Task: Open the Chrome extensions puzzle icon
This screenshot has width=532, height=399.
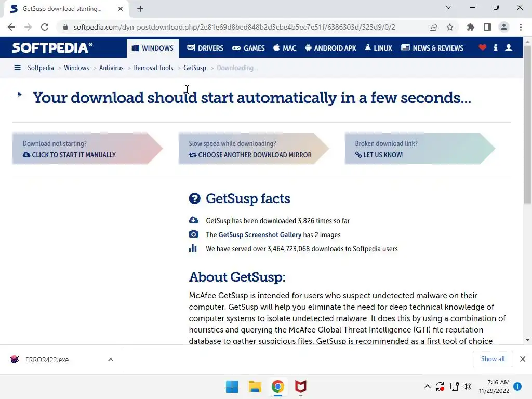Action: tap(471, 27)
